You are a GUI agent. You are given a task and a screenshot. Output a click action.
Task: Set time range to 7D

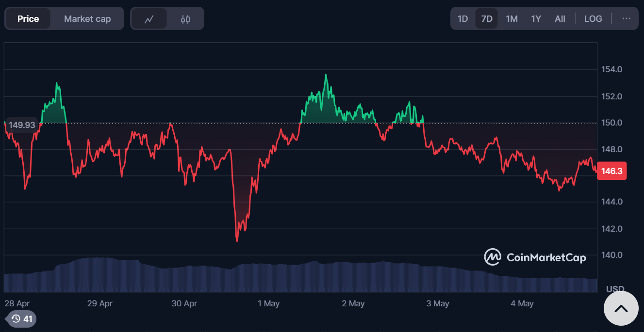[486, 19]
